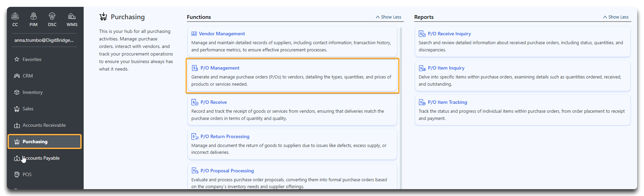Open the CC module icon
644x196 pixels.
click(15, 16)
